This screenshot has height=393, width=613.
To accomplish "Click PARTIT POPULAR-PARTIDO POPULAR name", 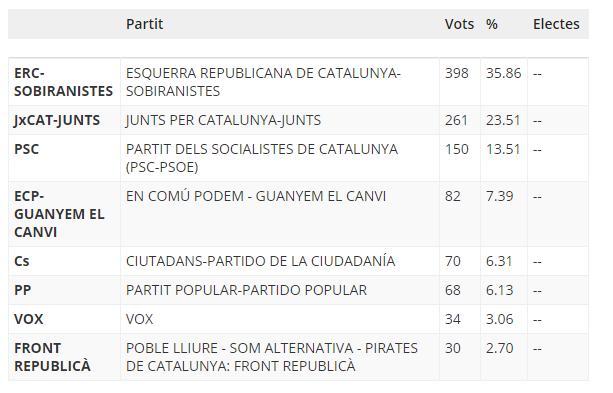I will point(246,290).
